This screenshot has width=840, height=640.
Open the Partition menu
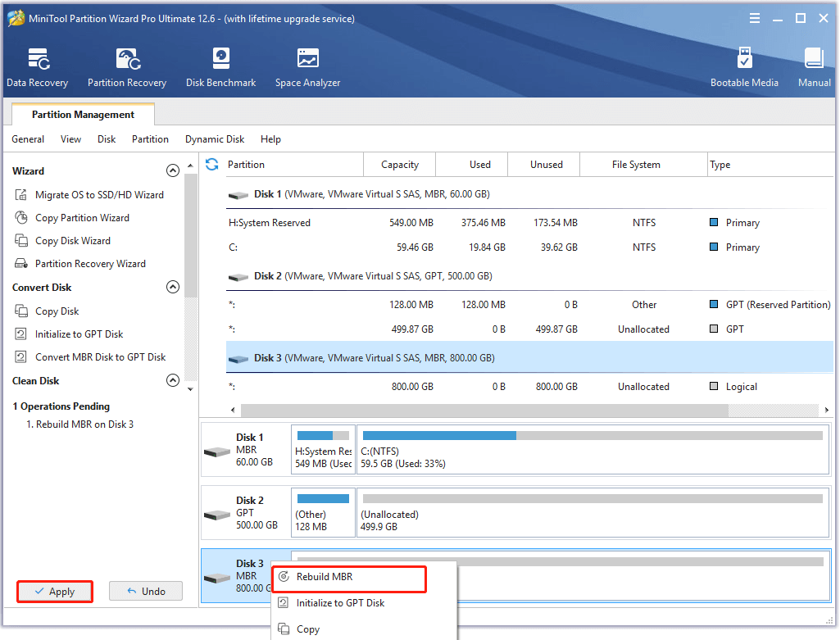pyautogui.click(x=150, y=139)
